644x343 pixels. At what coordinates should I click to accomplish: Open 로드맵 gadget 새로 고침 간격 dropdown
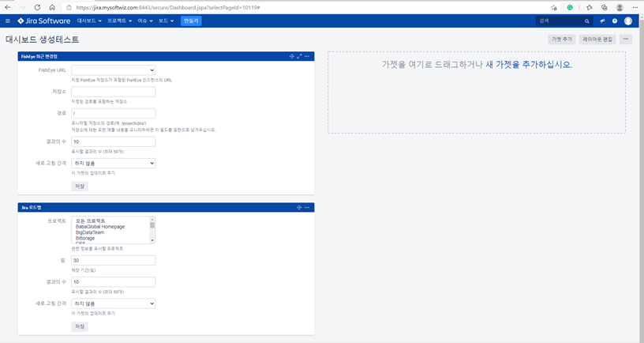(x=114, y=303)
